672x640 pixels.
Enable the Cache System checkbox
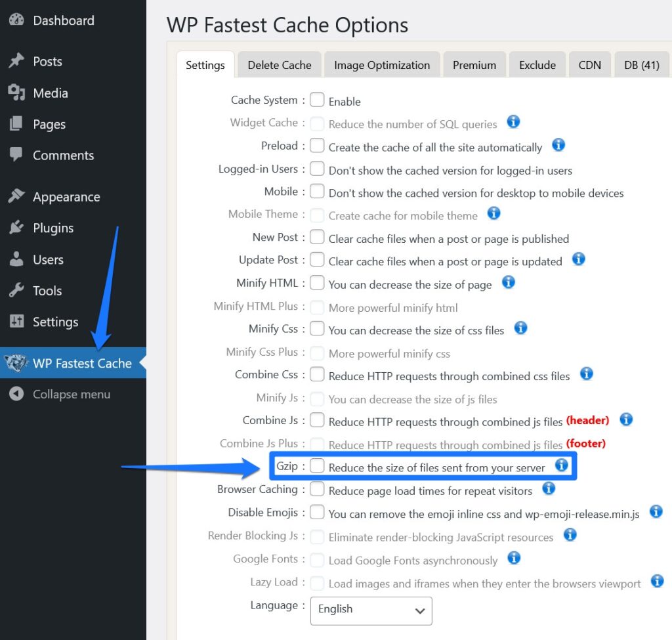(x=318, y=99)
